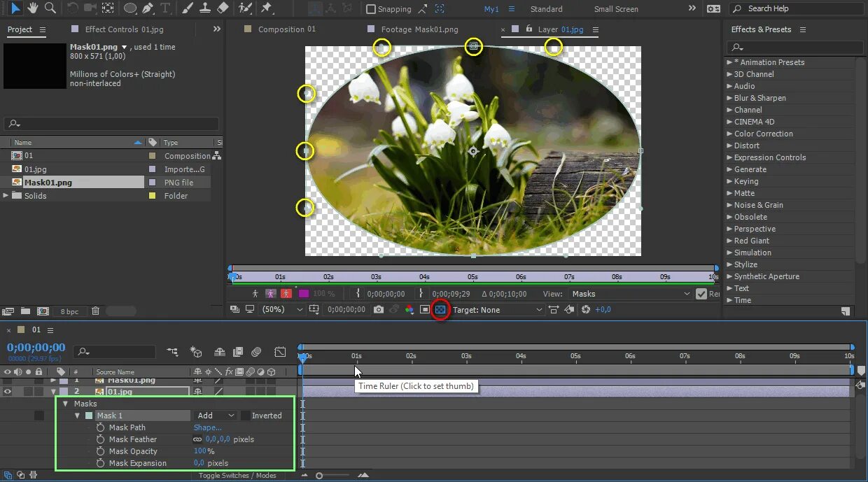868x482 pixels.
Task: Take a snapshot with camera icon
Action: 379,309
